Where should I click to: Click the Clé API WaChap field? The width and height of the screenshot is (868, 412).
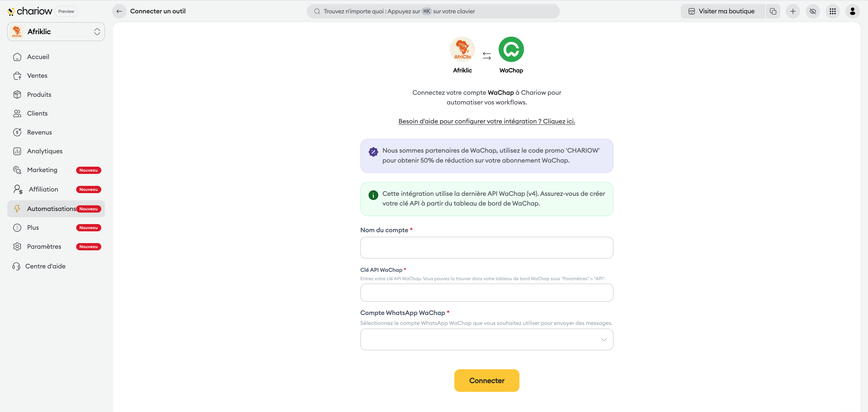[x=487, y=292]
